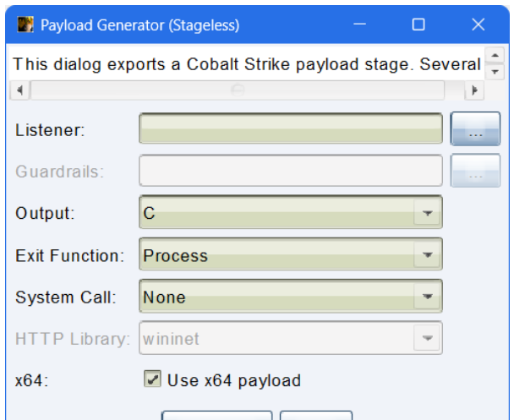Close the Payload Generator (Stageless) dialog
The height and width of the screenshot is (420, 514).
pos(478,25)
